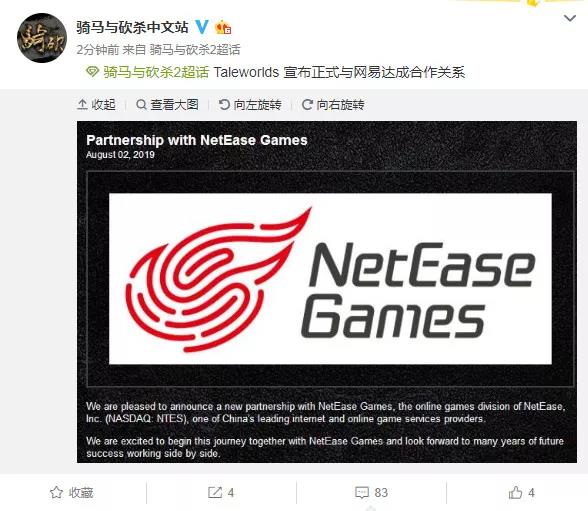Click the clockwise rotate arrow icon

pos(307,105)
